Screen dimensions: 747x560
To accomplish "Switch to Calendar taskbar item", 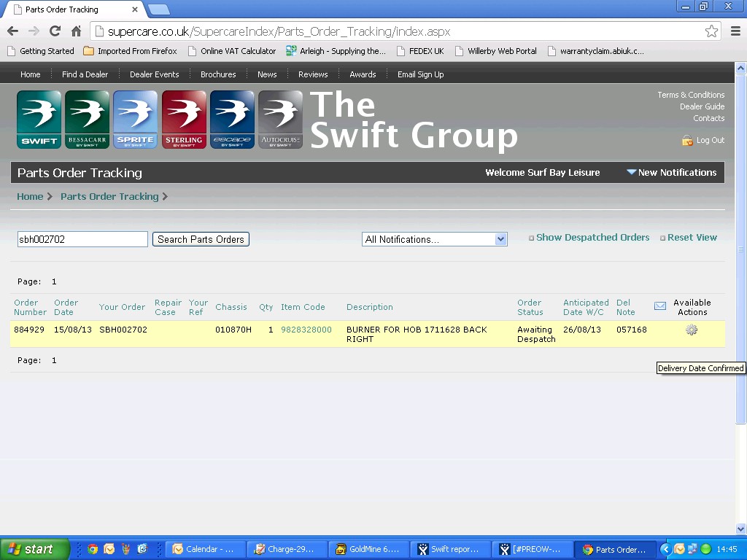I will tap(206, 549).
